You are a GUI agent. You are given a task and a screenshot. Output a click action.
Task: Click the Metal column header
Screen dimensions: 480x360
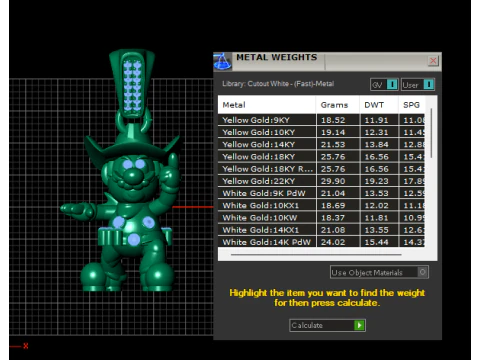(x=267, y=105)
